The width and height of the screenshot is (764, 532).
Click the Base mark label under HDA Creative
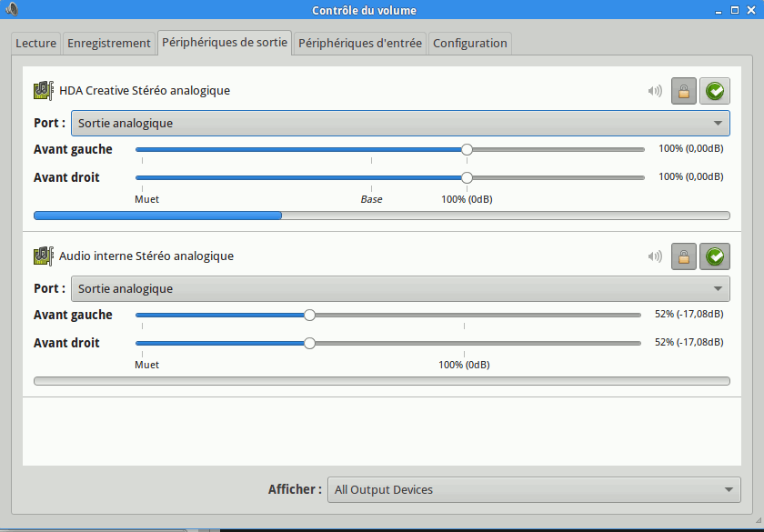click(371, 199)
